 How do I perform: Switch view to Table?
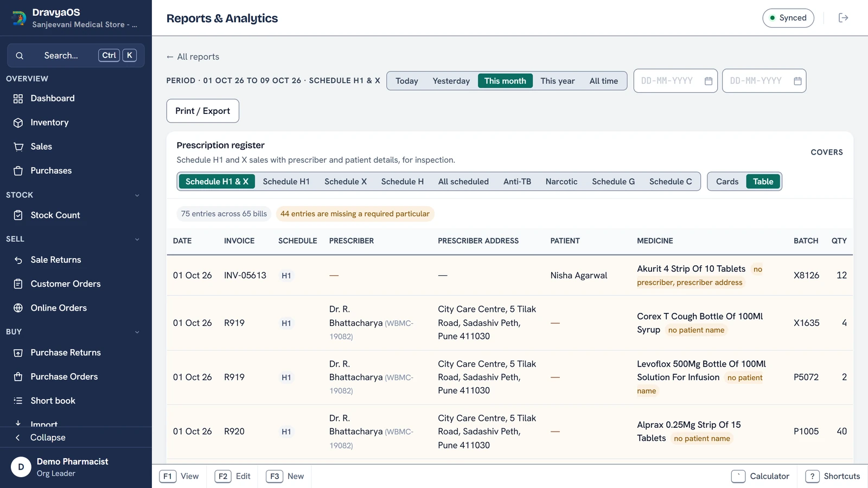(763, 182)
